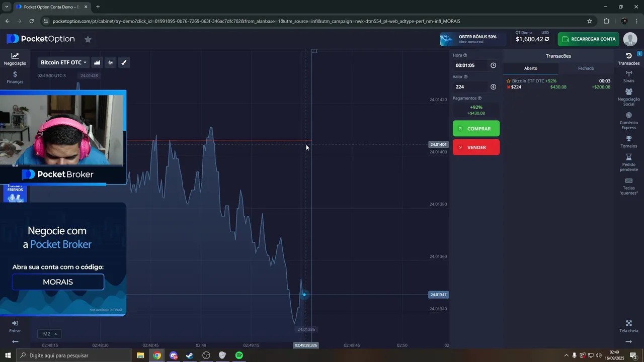
Task: Click the Windows taskbar search box
Action: (74, 355)
